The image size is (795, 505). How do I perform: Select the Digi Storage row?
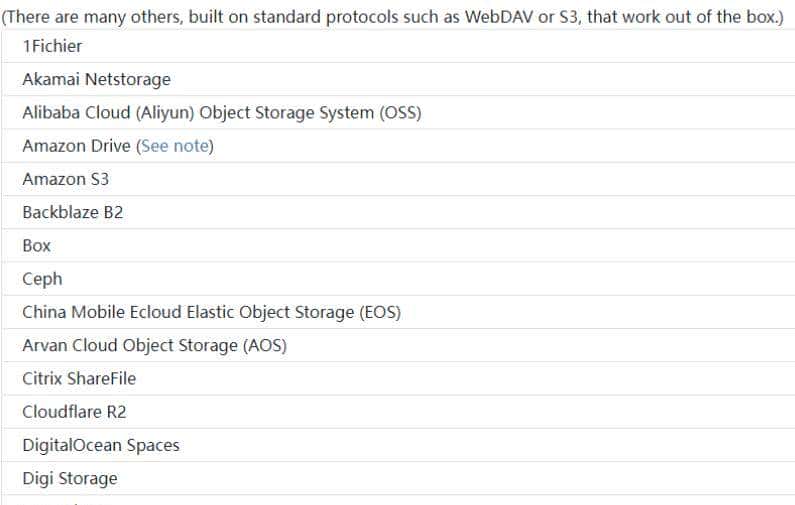click(x=69, y=478)
